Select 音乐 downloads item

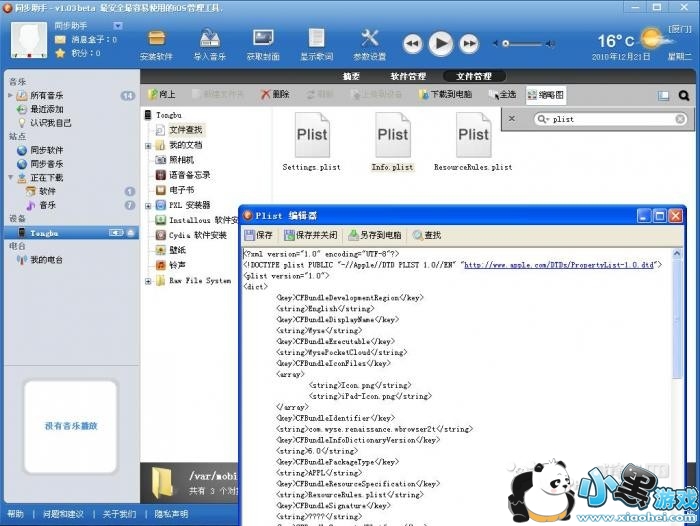41,205
